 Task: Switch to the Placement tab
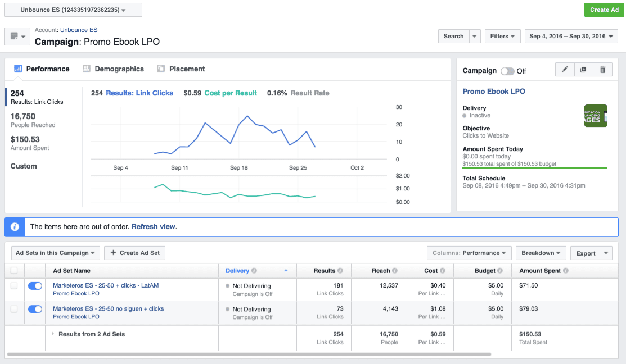pyautogui.click(x=181, y=69)
